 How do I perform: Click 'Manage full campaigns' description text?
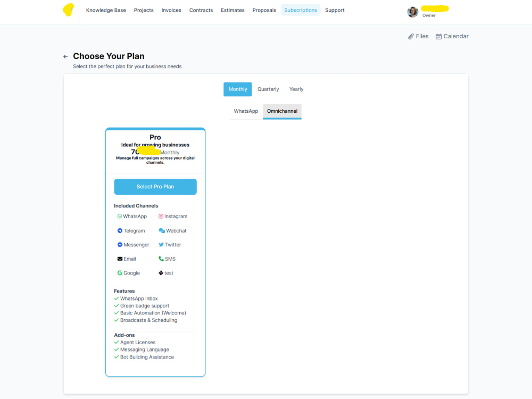155,160
